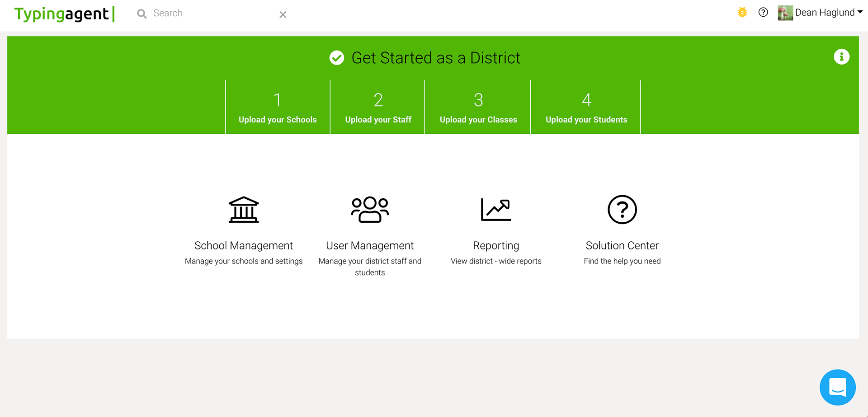Click Dean Haglund's profile avatar

[x=785, y=13]
